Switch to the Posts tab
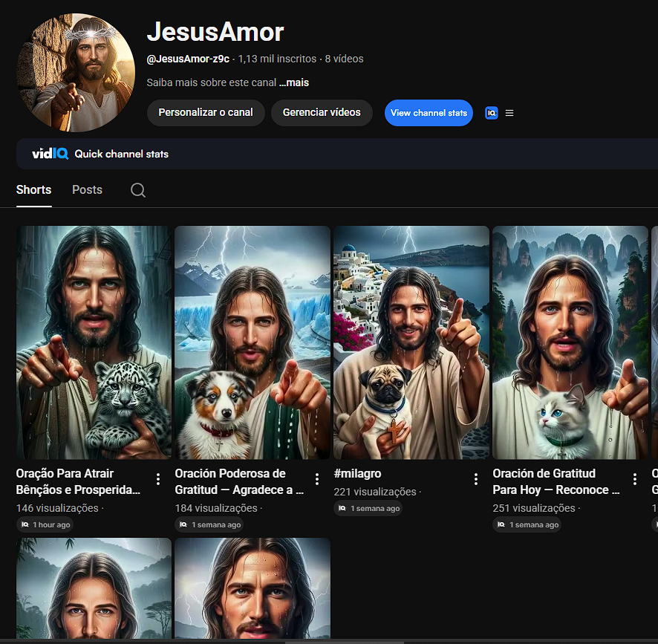 (88, 189)
